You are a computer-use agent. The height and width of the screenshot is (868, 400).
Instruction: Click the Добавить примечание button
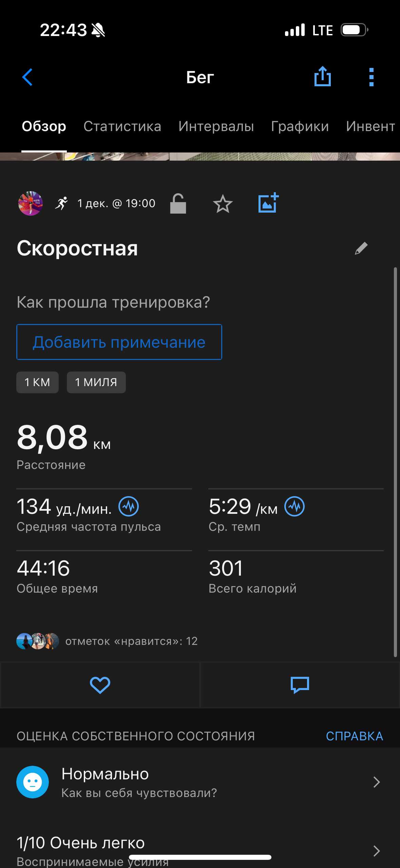click(x=119, y=342)
